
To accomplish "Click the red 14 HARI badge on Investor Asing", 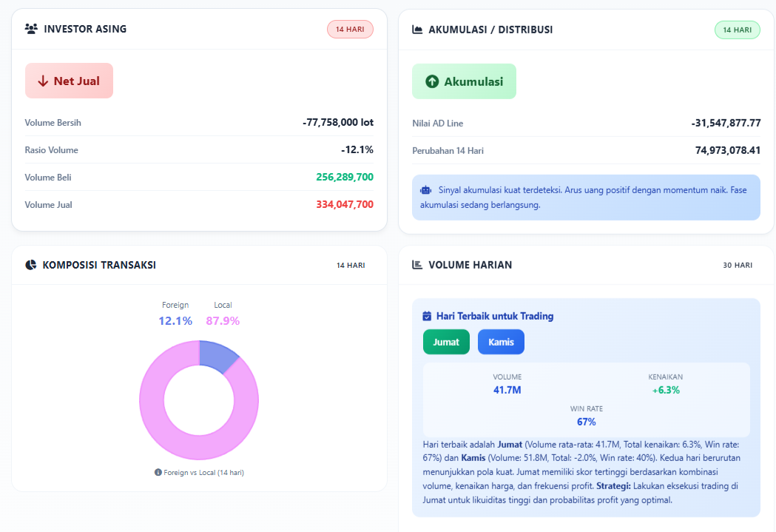I will 350,30.
